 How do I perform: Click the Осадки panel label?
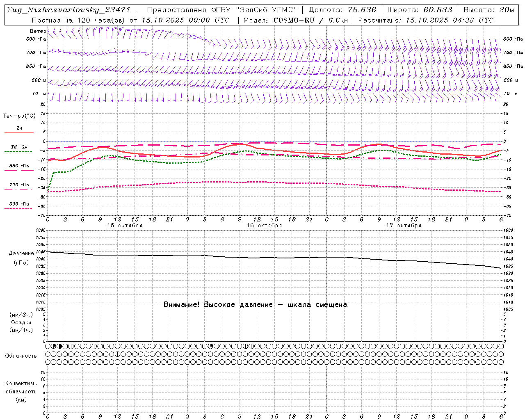[x=21, y=322]
